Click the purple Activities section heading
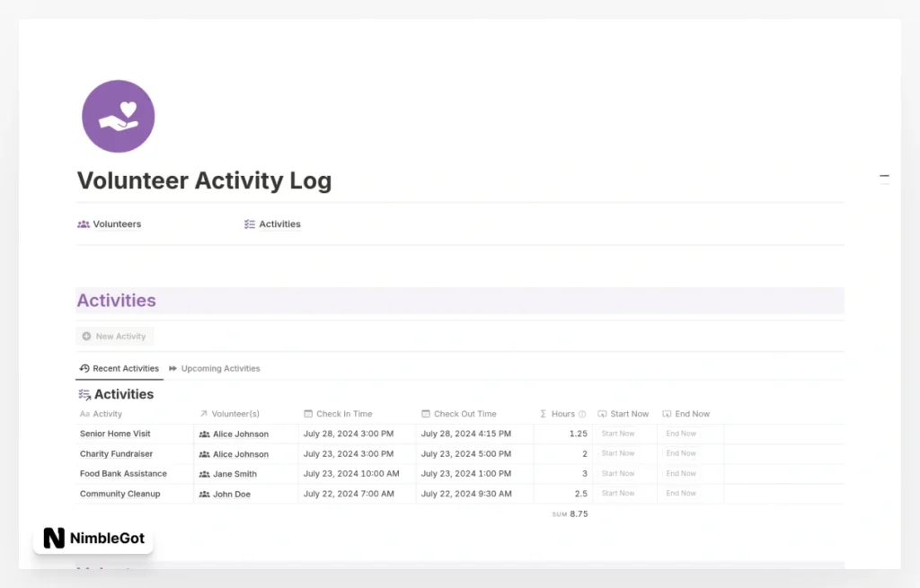 tap(116, 301)
